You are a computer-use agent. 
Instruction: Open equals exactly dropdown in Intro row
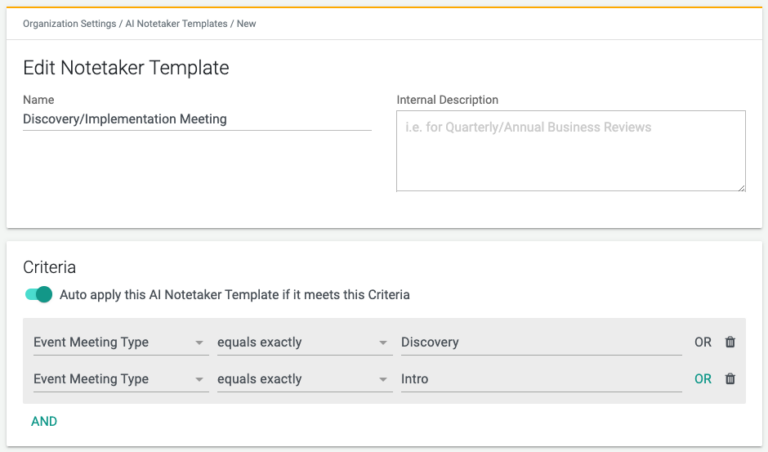click(x=305, y=379)
